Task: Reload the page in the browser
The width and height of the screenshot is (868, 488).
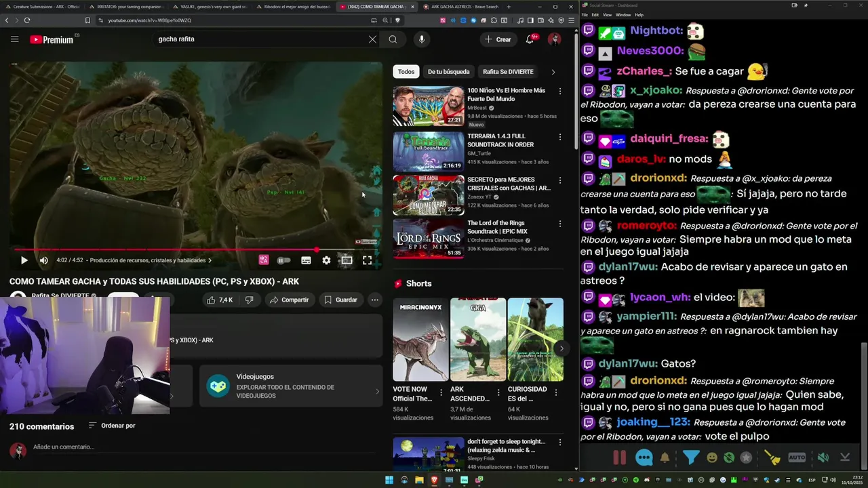Action: point(27,20)
